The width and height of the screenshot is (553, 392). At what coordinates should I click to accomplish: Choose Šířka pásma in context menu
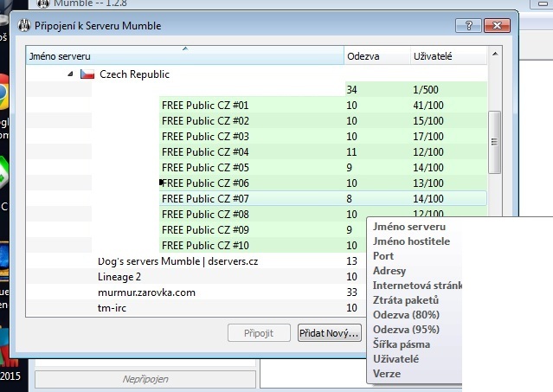pos(402,344)
